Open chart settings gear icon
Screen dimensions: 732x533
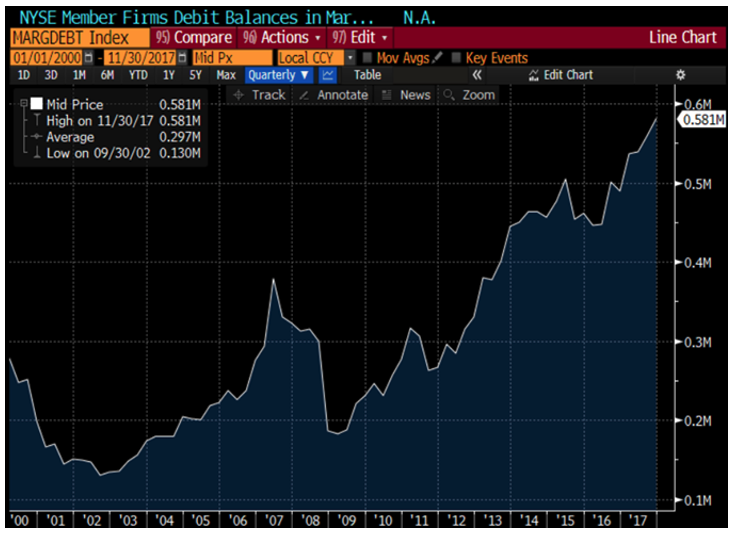tap(681, 75)
